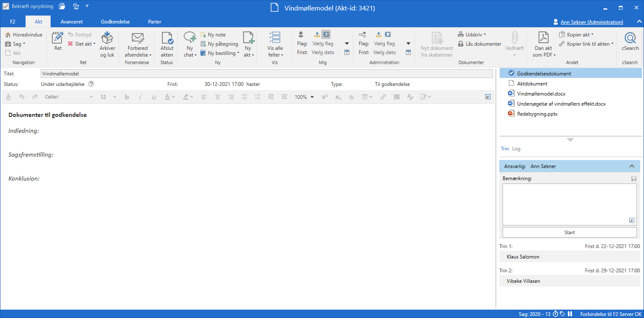Viewport: 644px width, 318px height.
Task: Expand Ny bestilling dropdown
Action: 220,53
